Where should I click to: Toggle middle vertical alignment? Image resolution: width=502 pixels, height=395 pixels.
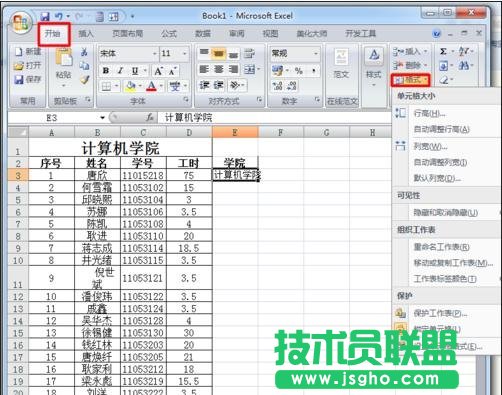[x=219, y=53]
